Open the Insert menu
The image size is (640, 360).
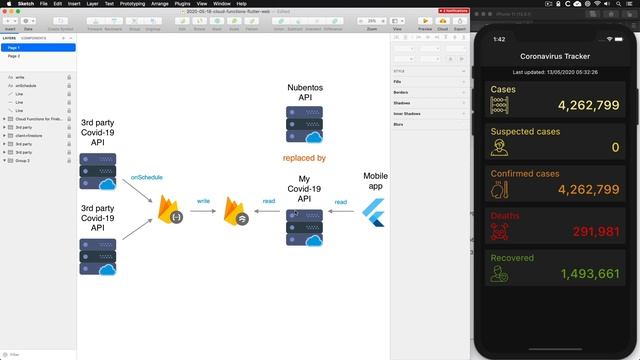pos(74,4)
